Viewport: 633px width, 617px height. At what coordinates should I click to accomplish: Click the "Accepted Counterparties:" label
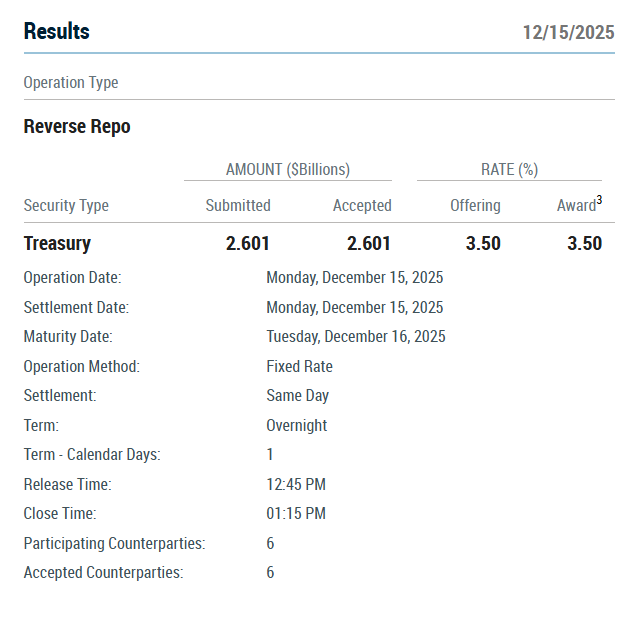tap(104, 573)
